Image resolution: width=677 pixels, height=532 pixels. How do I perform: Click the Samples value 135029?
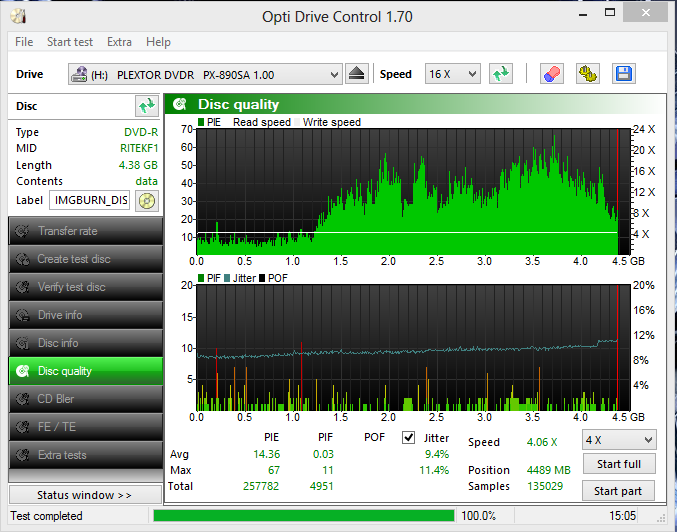[545, 486]
